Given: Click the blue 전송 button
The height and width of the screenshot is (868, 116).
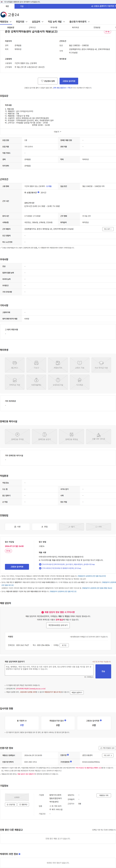Looking at the screenshot, I should point(103,671).
